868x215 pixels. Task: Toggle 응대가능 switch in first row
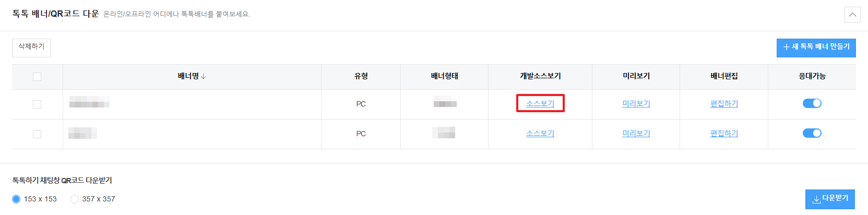pos(812,103)
